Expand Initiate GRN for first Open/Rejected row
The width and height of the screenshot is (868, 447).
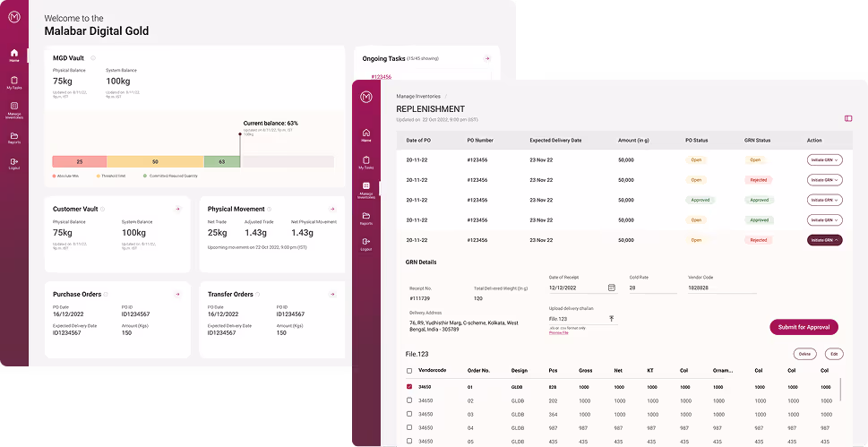[825, 180]
